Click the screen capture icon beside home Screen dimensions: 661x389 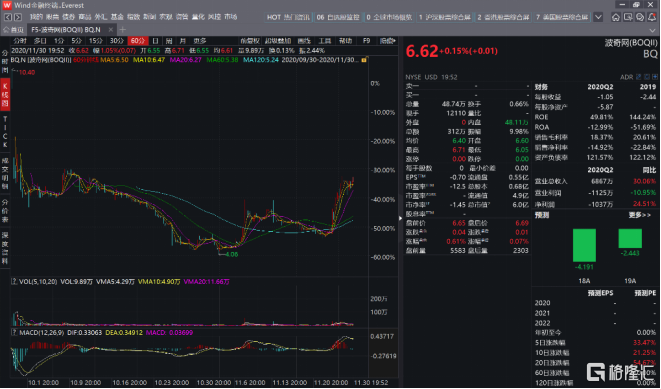pos(628,17)
